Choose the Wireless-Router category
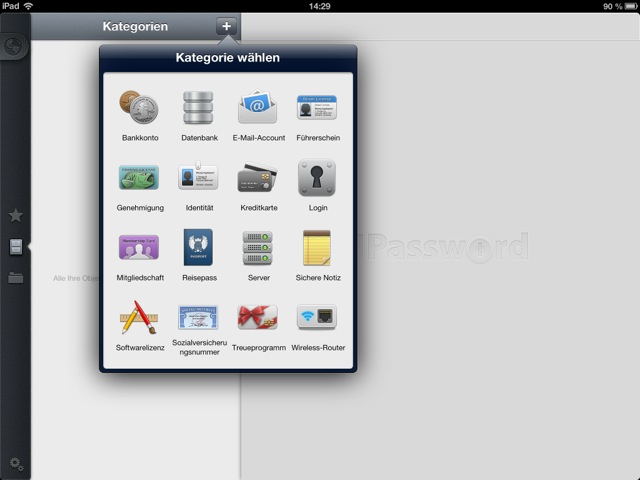The image size is (640, 480). pyautogui.click(x=317, y=317)
